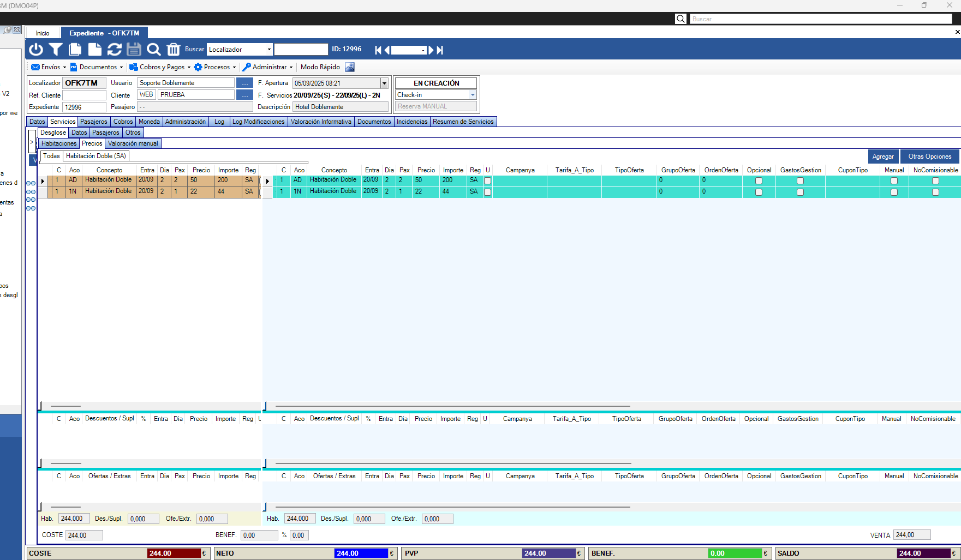Screen dimensions: 961x560
Task: Switch to the Datos main tab
Action: coord(37,122)
